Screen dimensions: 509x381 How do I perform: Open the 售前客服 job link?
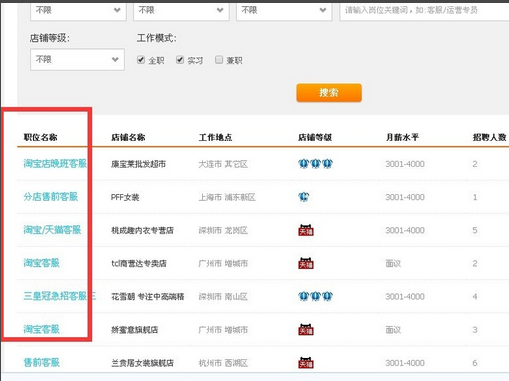point(42,362)
